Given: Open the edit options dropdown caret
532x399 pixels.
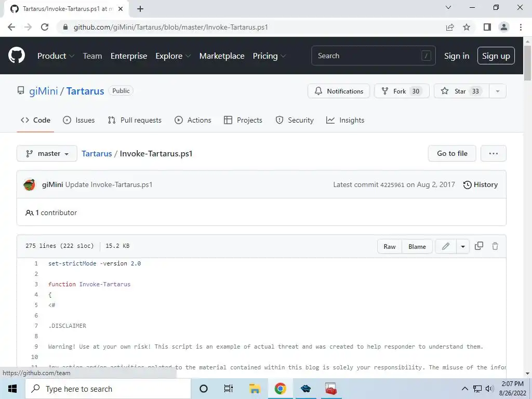Looking at the screenshot, I should tap(463, 246).
